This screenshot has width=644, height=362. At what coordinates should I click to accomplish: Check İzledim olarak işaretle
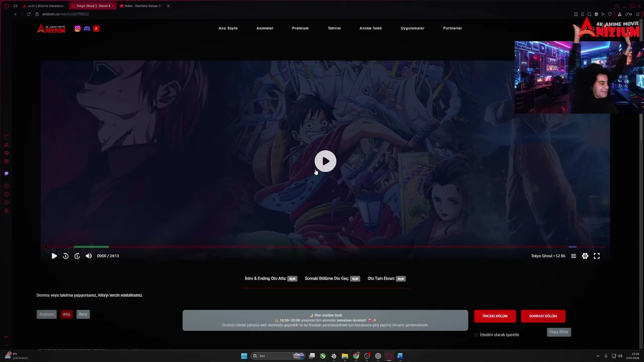[476, 335]
